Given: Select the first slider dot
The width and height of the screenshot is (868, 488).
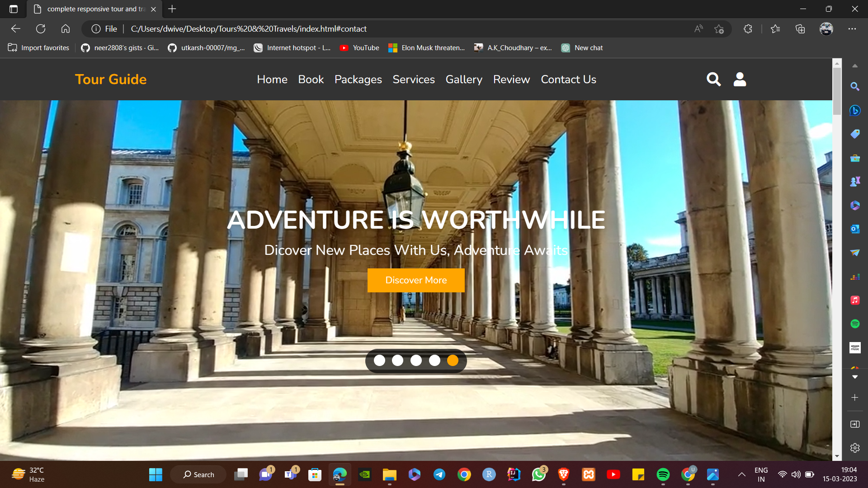Looking at the screenshot, I should pos(380,361).
